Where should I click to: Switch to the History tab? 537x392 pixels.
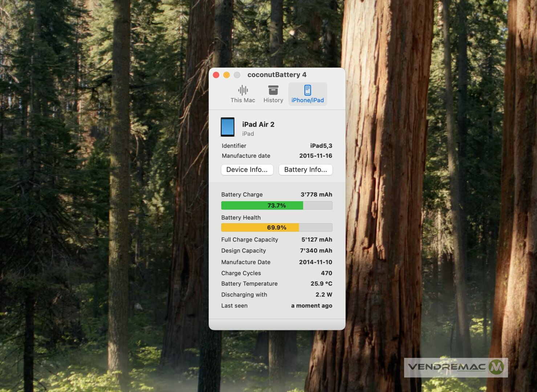coord(273,94)
